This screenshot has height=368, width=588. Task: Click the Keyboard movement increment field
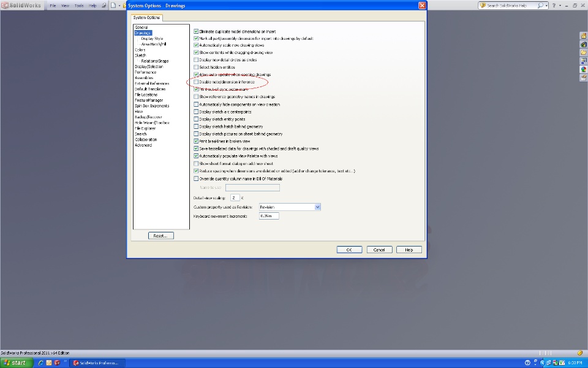[x=269, y=216]
